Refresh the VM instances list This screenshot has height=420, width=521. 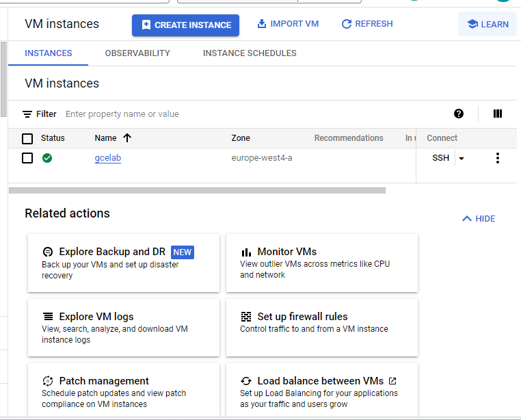point(367,24)
